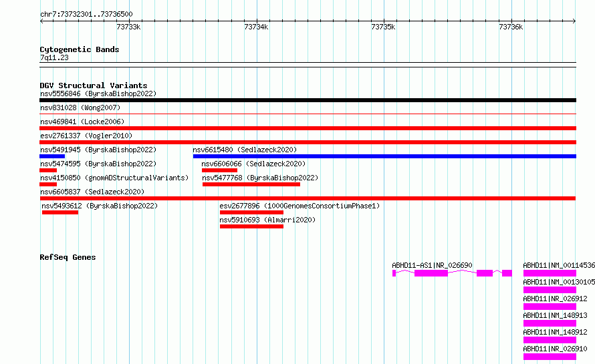Screen dimensions: 595x364
Task: Click the magenta bar under ABHD11|NR_026910
Action: 550,357
